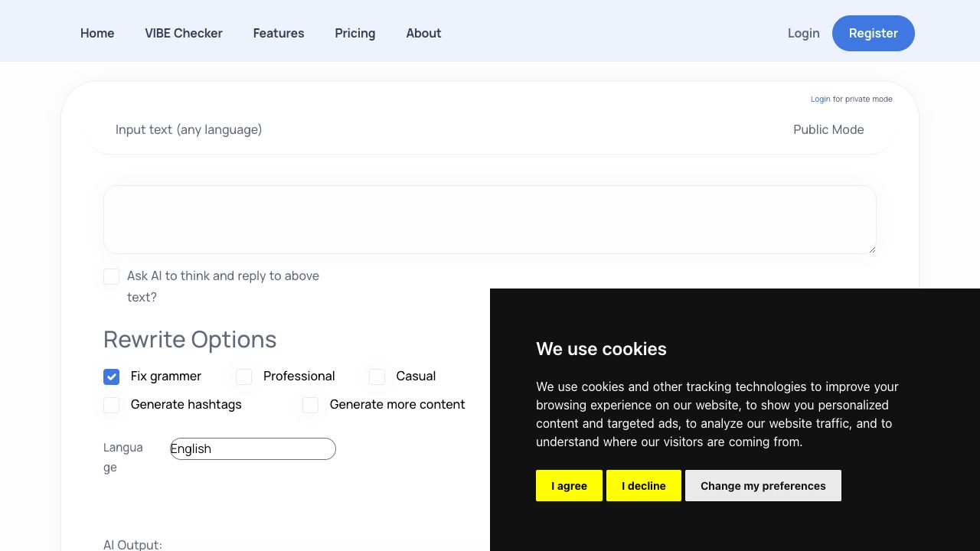Image resolution: width=980 pixels, height=551 pixels.
Task: Select the Casual rewrite checkbox
Action: pyautogui.click(x=377, y=377)
